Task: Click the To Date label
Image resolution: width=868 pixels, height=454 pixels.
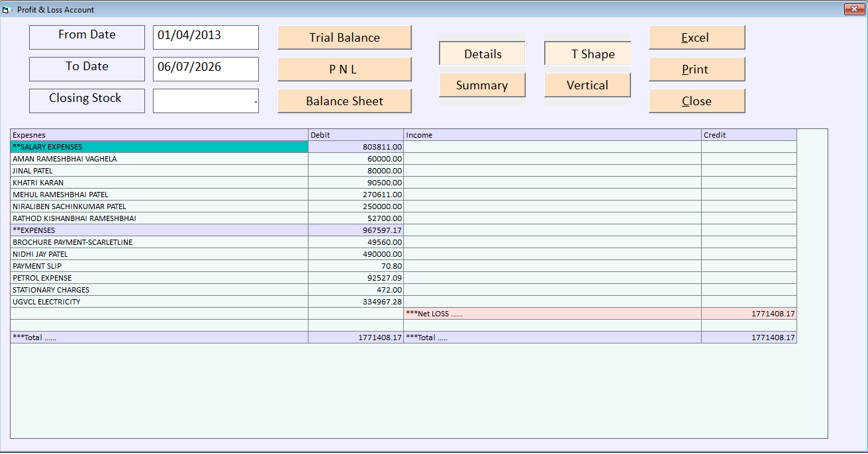Action: pos(87,69)
